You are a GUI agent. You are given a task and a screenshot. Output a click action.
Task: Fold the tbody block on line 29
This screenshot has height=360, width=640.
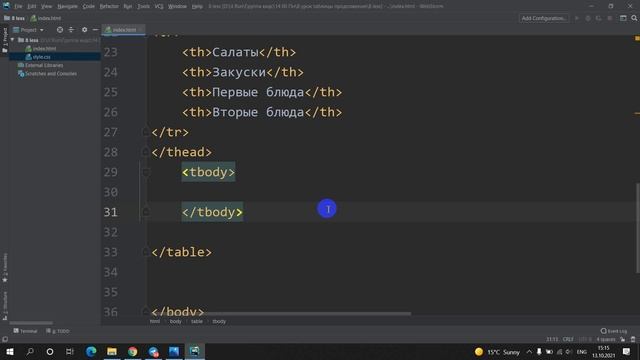coord(145,172)
